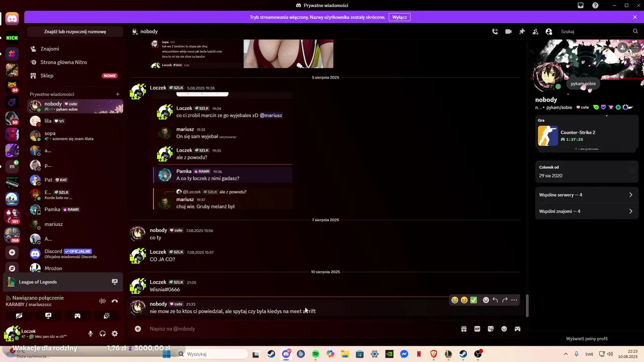644x362 pixels.
Task: Expand Wspólne serwery — 4
Action: [586, 195]
